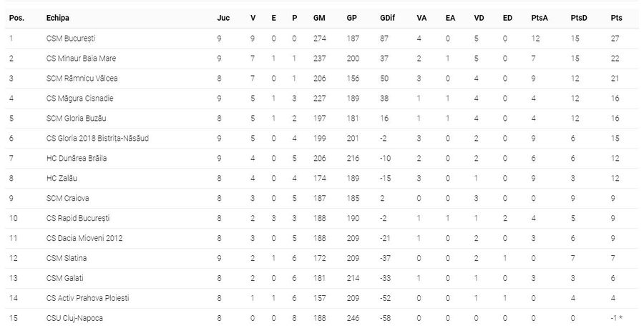This screenshot has height=333, width=644.
Task: Click CS Măgura Cisnadie team name
Action: click(79, 99)
